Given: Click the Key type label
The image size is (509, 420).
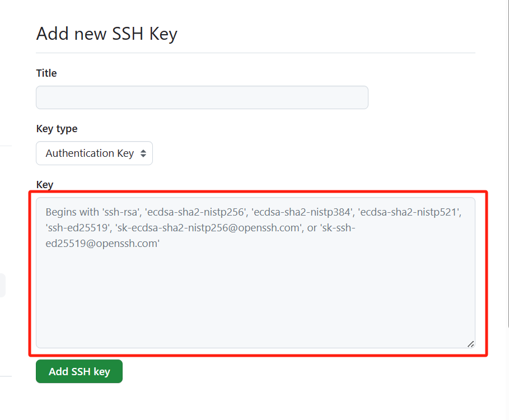Looking at the screenshot, I should tap(57, 129).
